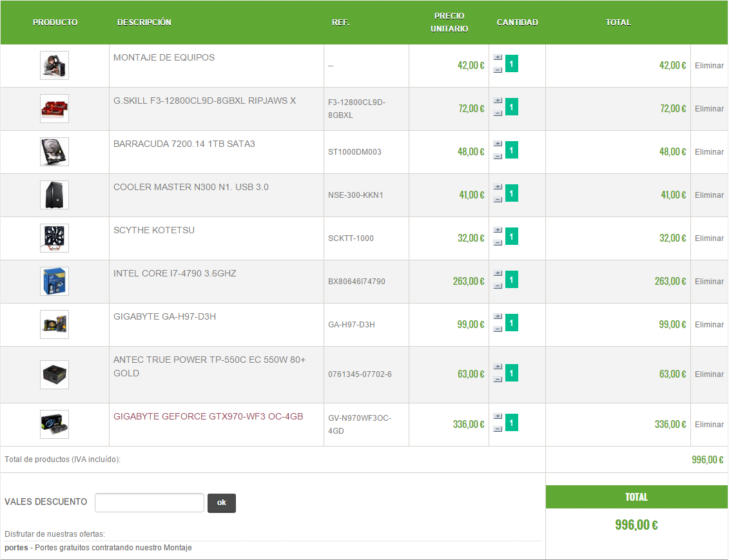
Task: Increase quantity for G.SKILL RIPJAWS X memory
Action: tap(498, 101)
